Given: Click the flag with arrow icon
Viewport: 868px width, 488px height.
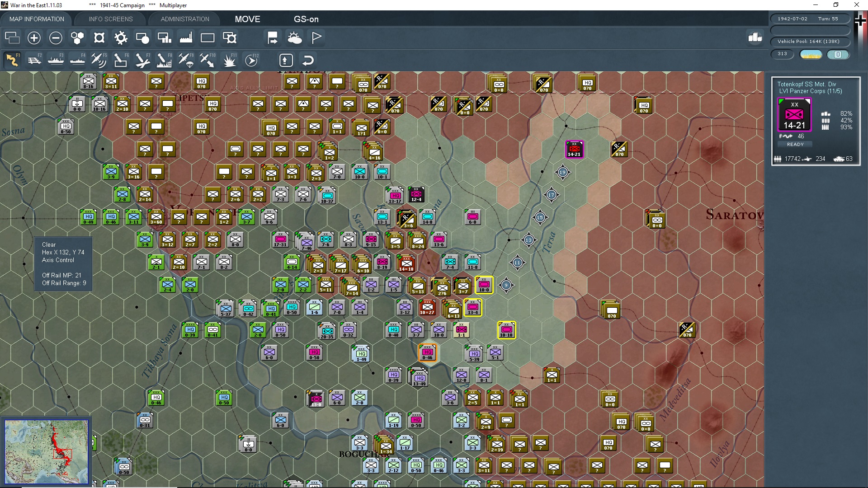Looking at the screenshot, I should (x=273, y=38).
